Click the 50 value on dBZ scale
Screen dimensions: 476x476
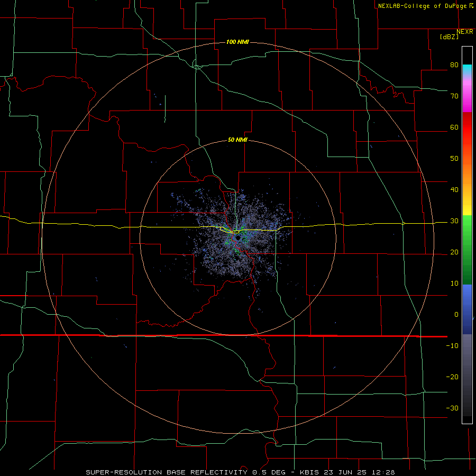click(x=454, y=159)
